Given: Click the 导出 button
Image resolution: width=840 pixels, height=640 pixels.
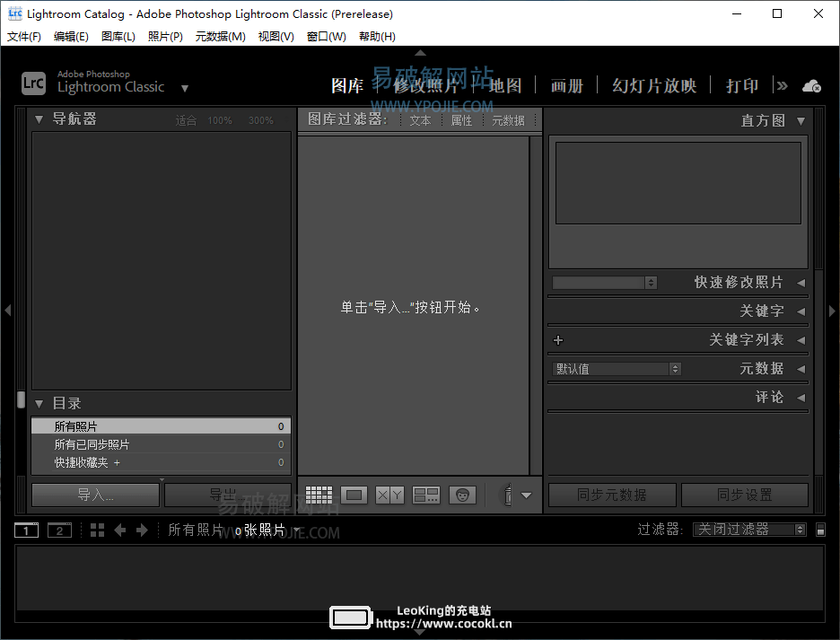Looking at the screenshot, I should coord(228,495).
